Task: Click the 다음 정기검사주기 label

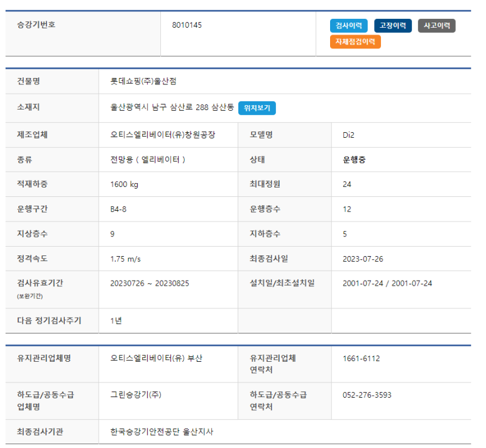Action: coord(49,320)
